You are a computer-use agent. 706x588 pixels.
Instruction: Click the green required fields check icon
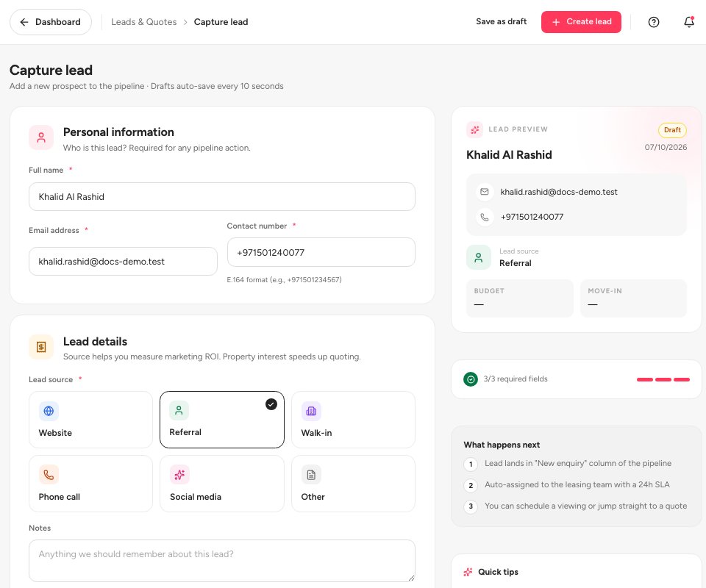[x=471, y=379]
